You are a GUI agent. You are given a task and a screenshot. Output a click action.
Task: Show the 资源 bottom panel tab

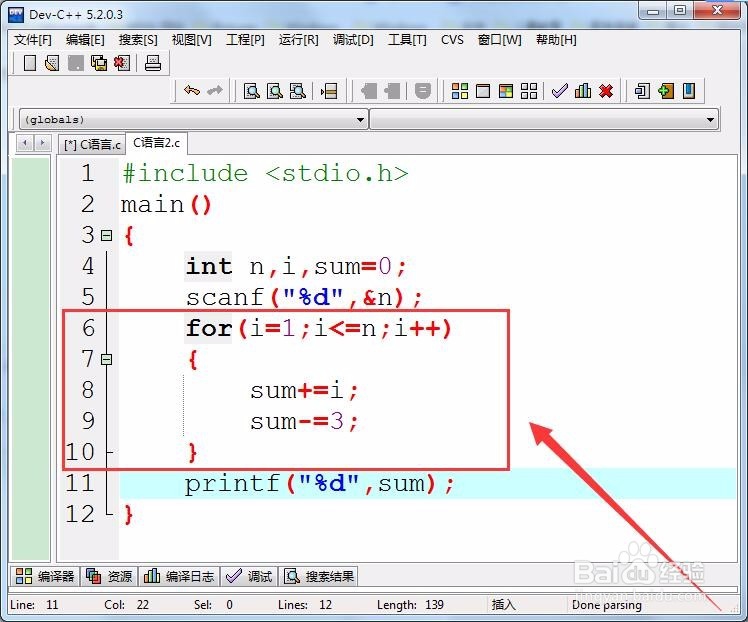tap(109, 576)
